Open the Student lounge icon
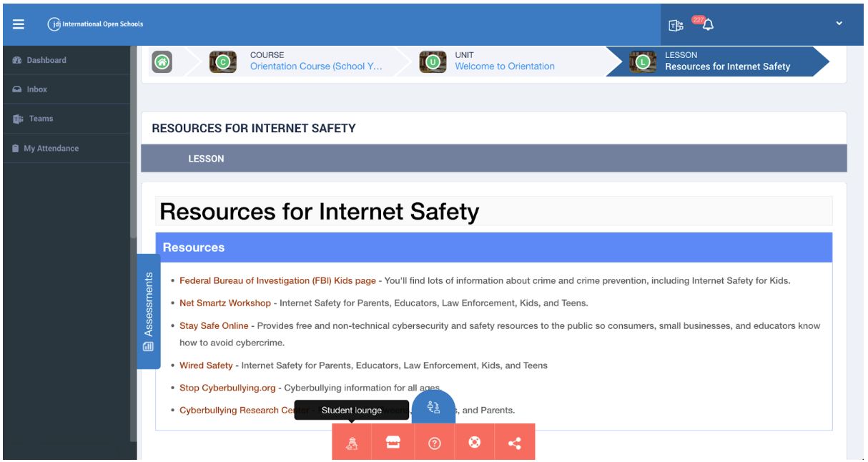 pos(352,443)
